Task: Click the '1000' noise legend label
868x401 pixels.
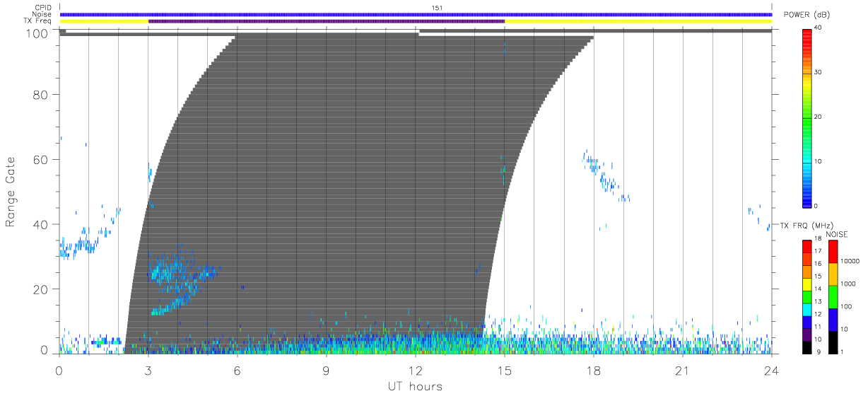Action: pos(848,284)
